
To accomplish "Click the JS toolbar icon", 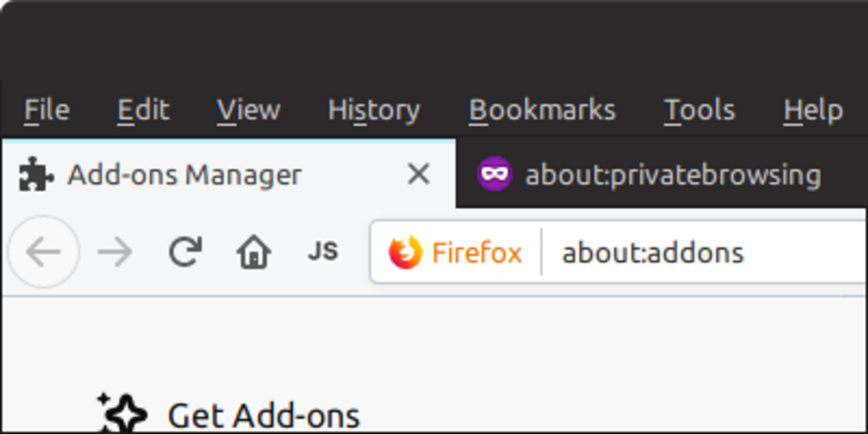I will point(323,252).
